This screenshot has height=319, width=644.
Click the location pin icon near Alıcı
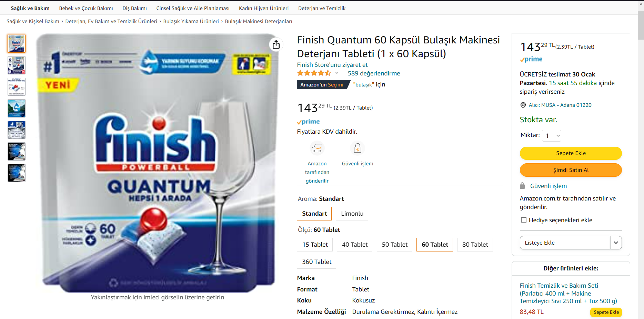[523, 105]
